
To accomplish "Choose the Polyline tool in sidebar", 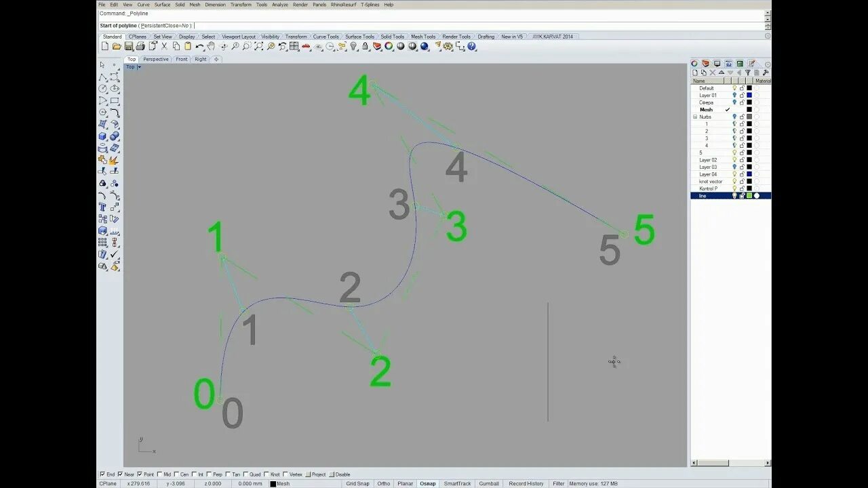I will 102,77.
